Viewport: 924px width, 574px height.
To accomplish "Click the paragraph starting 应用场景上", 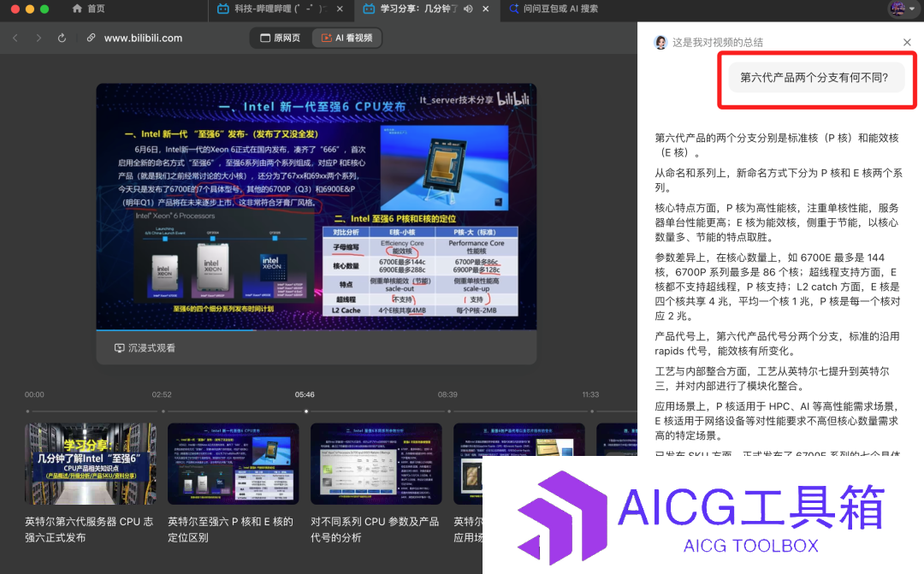I will [777, 421].
